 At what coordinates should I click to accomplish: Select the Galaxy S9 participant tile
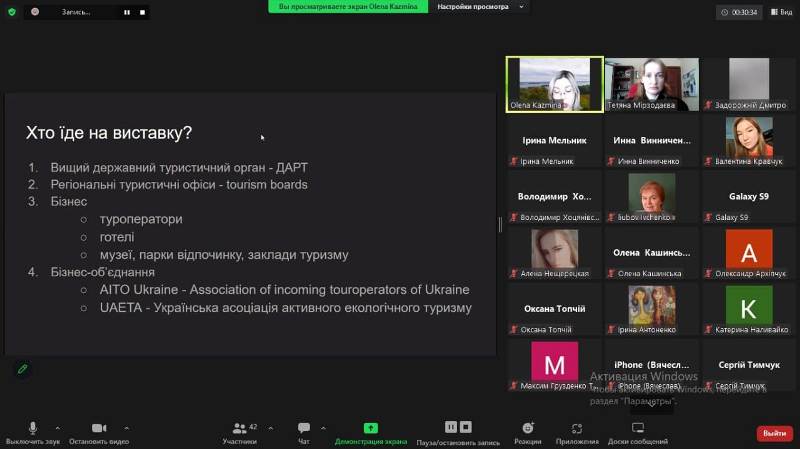coord(748,197)
